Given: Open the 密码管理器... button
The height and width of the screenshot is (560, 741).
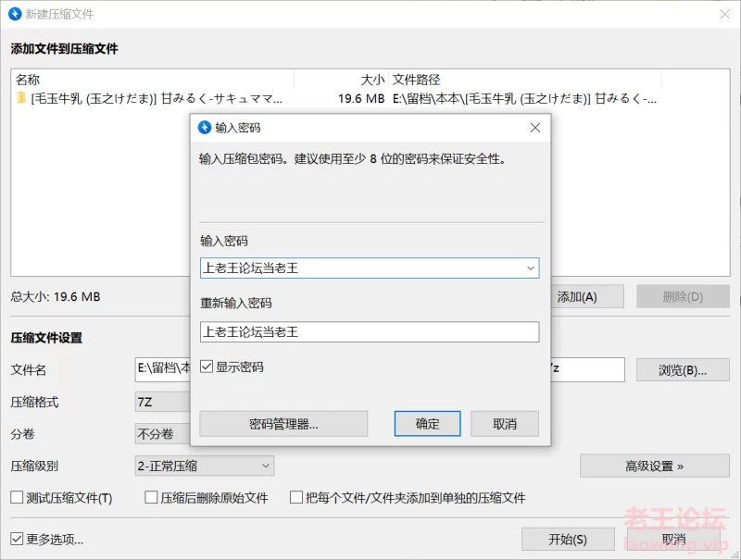Looking at the screenshot, I should click(283, 424).
